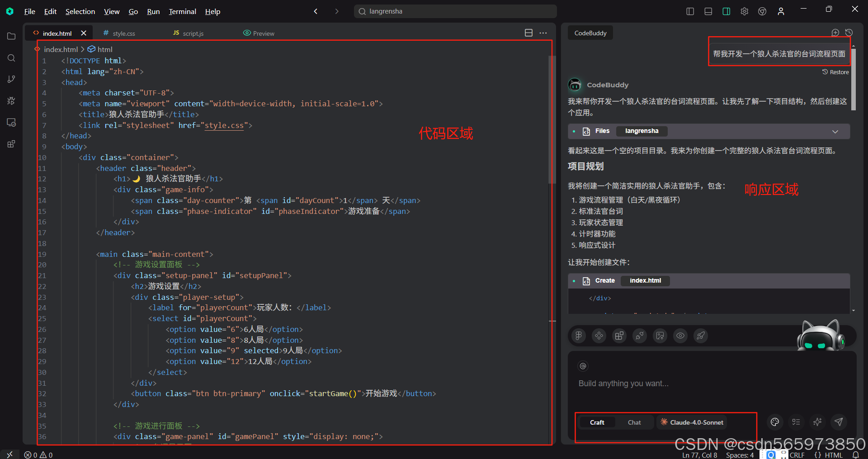Open the Terminal menu
Viewport: 868px width, 459px height.
182,11
